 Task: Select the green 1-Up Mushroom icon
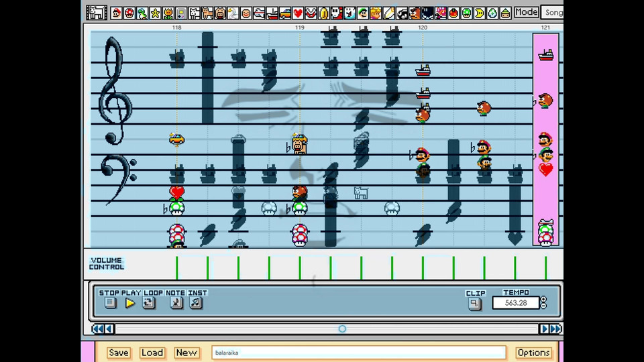coord(467,13)
